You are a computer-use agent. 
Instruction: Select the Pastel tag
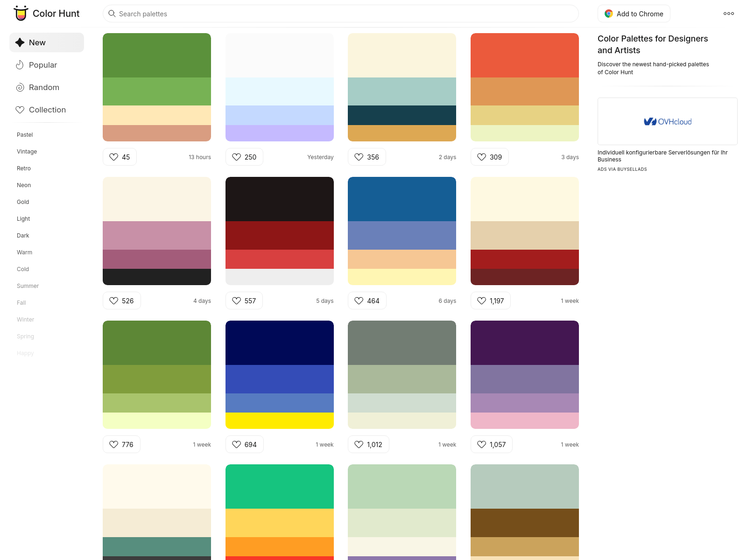(x=25, y=135)
